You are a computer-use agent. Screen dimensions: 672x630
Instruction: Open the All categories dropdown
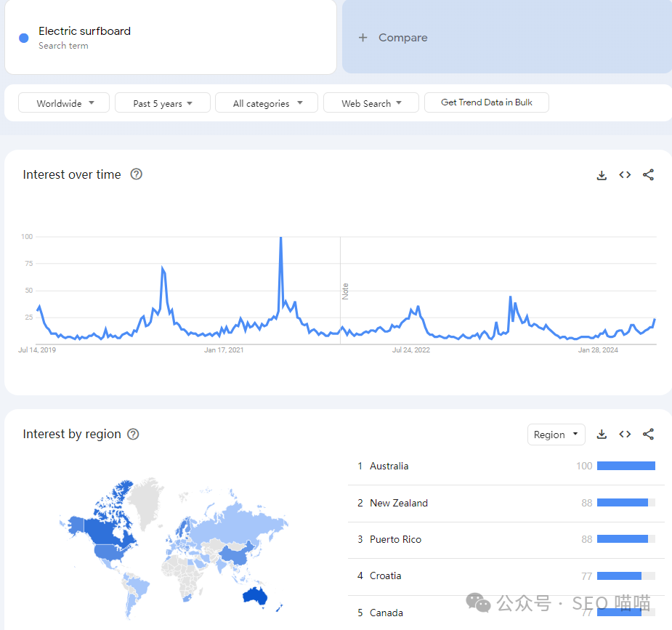tap(267, 103)
